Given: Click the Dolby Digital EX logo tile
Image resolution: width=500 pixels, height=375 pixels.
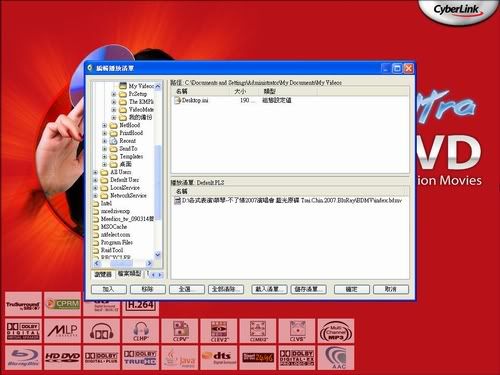Looking at the screenshot, I should click(x=297, y=358).
